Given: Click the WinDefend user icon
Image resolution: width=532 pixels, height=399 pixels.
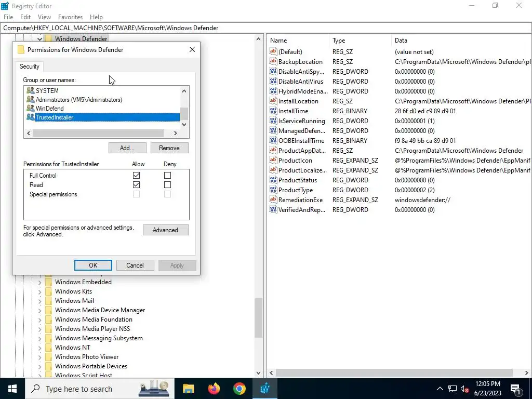Looking at the screenshot, I should [31, 108].
